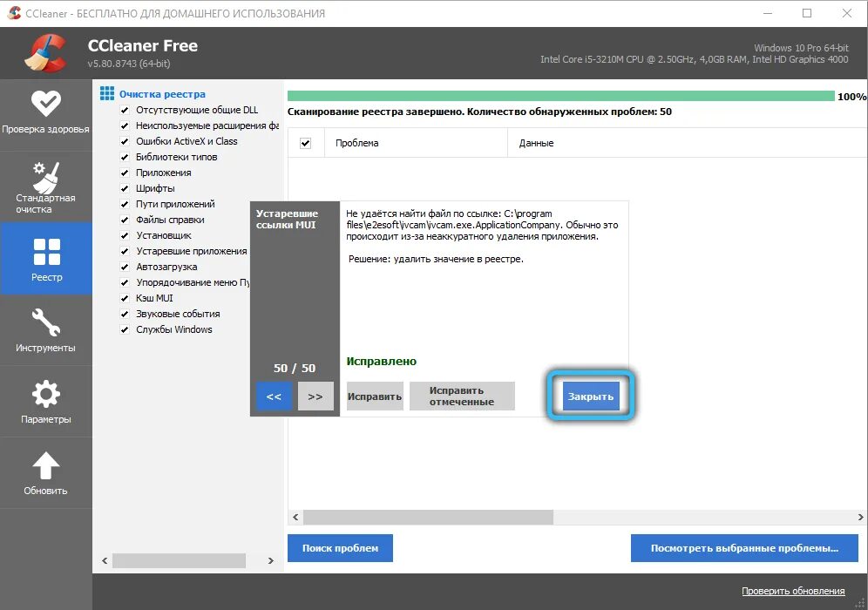
Task: Toggle select-all checkbox in results header
Action: [306, 144]
